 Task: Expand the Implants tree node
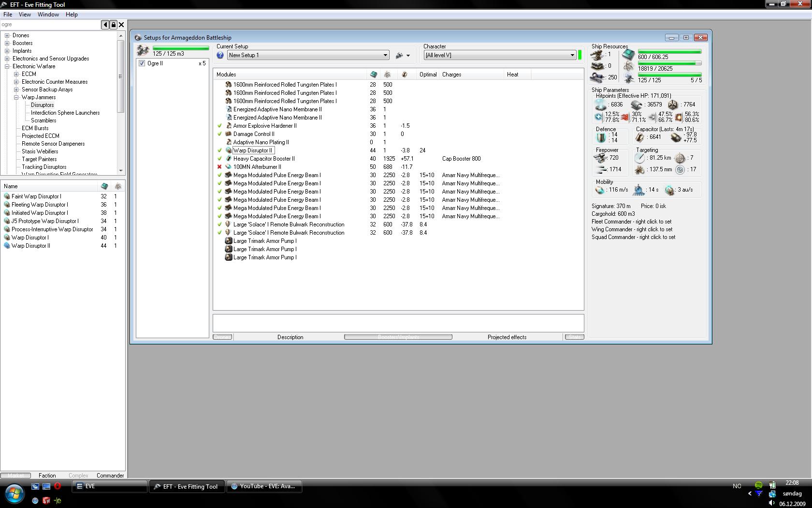(7, 51)
